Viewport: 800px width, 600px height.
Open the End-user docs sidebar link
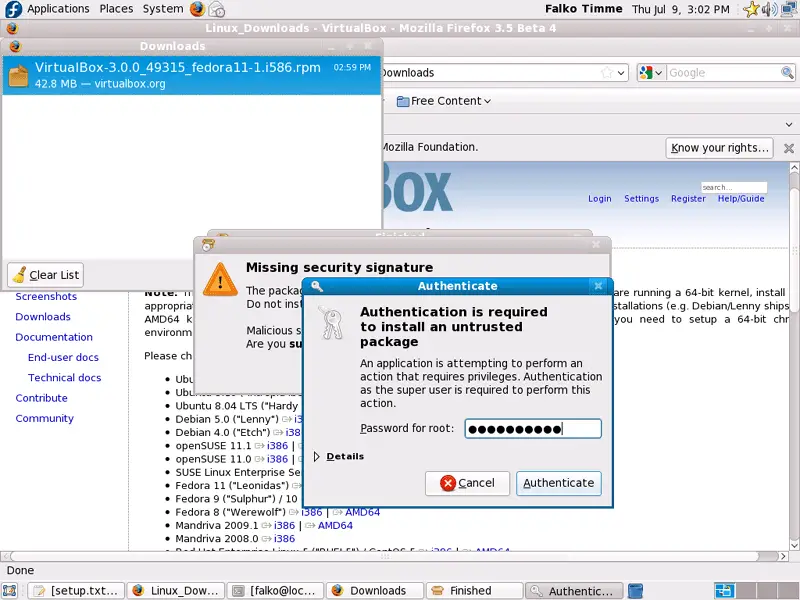(63, 358)
